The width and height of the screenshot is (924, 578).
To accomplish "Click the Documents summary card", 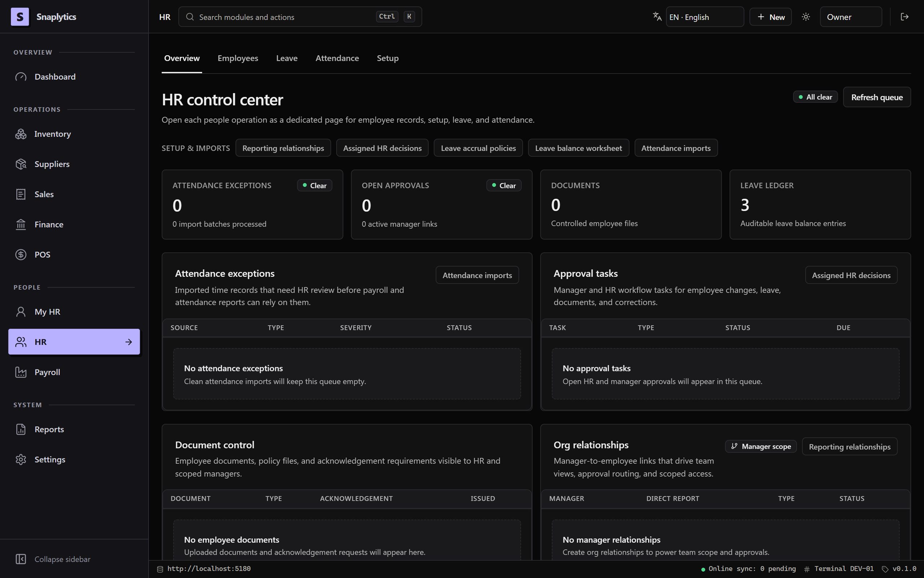I will (x=631, y=204).
